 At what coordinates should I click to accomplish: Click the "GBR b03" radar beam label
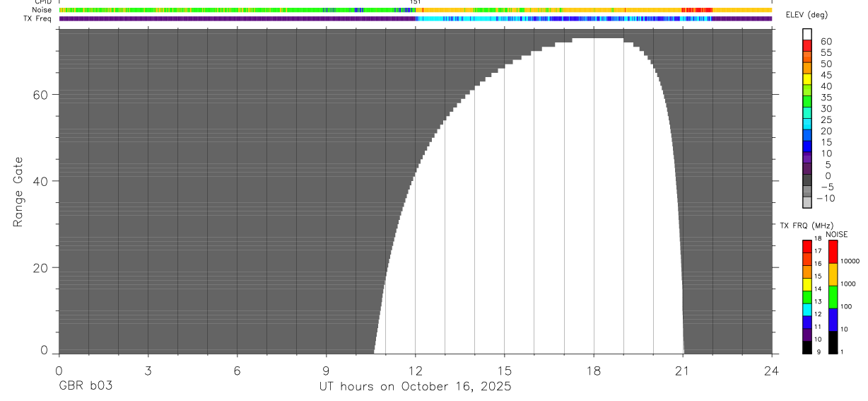click(85, 387)
